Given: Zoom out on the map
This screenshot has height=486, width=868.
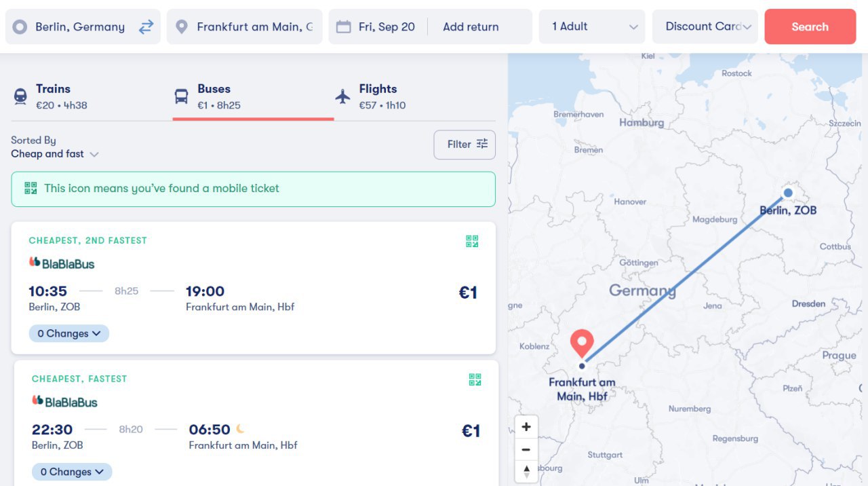Looking at the screenshot, I should [x=526, y=449].
